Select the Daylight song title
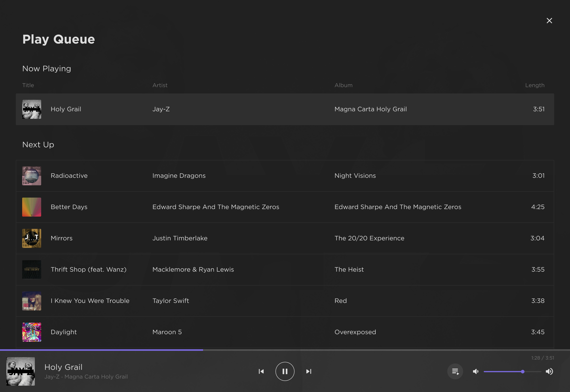The image size is (570, 392). [64, 332]
